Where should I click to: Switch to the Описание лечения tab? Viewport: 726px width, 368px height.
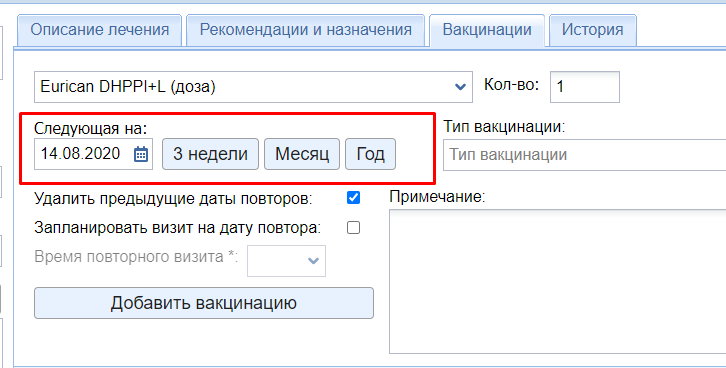[x=100, y=30]
